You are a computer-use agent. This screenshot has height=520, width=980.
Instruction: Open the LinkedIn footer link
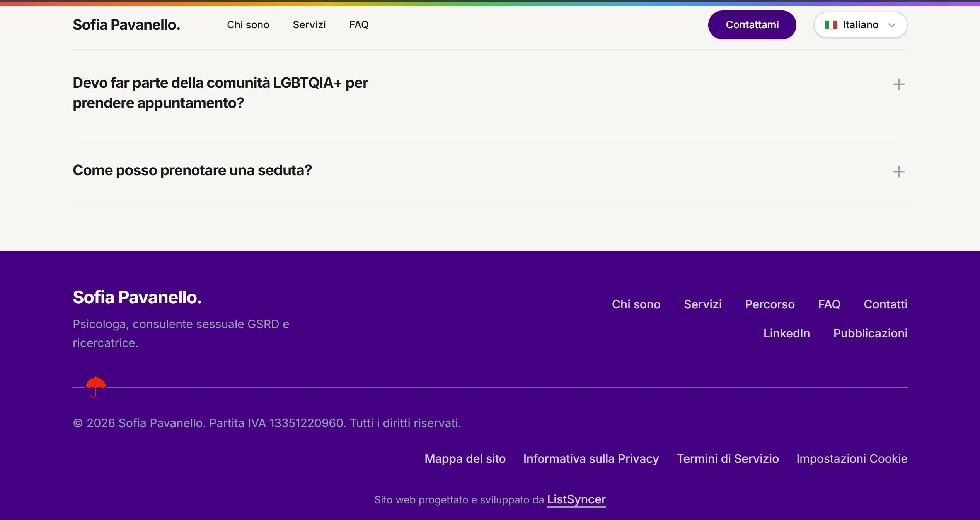coord(786,333)
